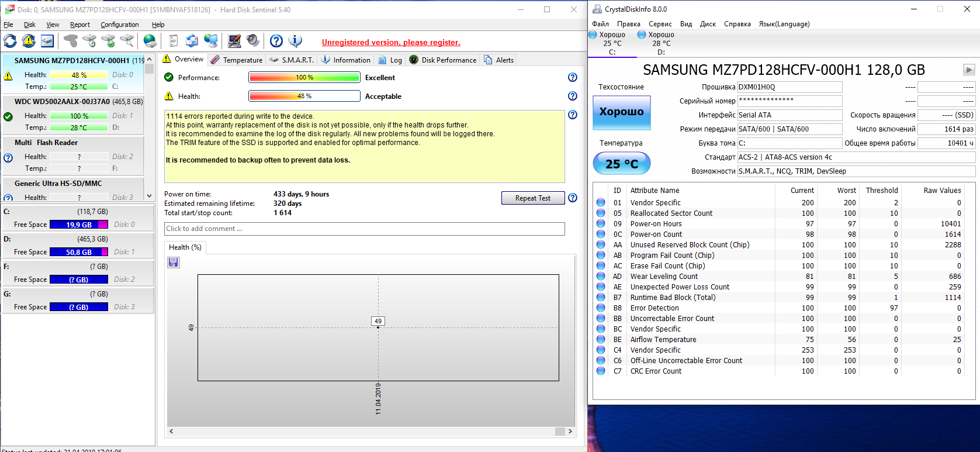Click the blue question mark help toolbar icon
This screenshot has width=980, height=452.
pyautogui.click(x=276, y=41)
